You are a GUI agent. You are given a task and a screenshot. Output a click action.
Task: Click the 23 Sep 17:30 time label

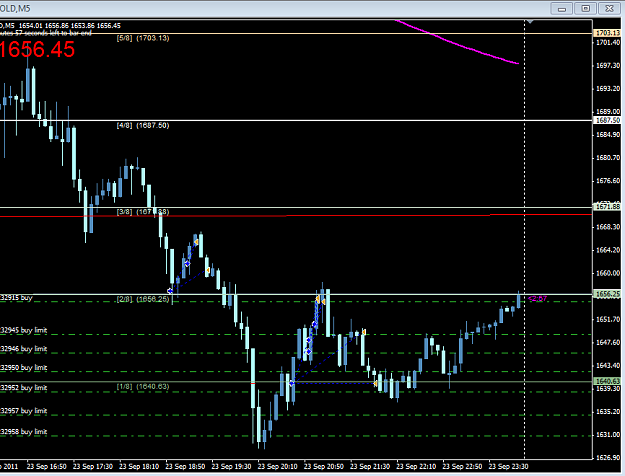coord(93,466)
